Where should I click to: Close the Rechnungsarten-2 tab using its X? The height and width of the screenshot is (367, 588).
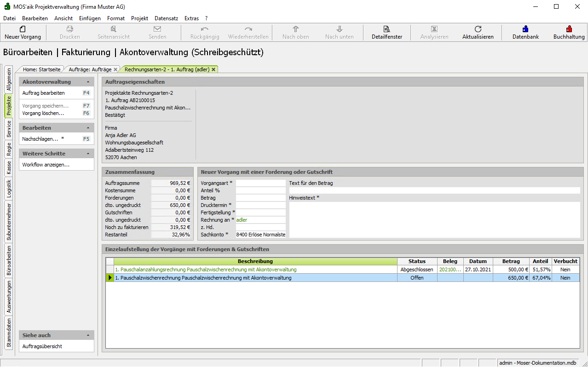point(213,69)
